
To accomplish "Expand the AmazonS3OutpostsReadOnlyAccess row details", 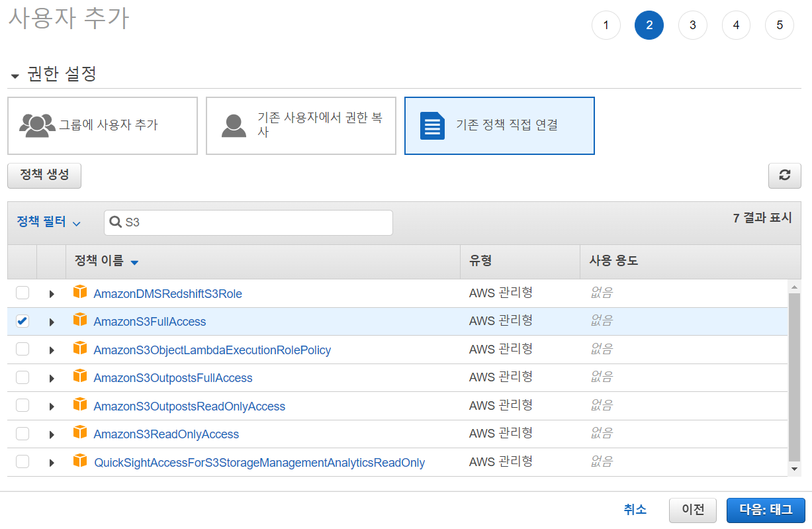I will 52,407.
